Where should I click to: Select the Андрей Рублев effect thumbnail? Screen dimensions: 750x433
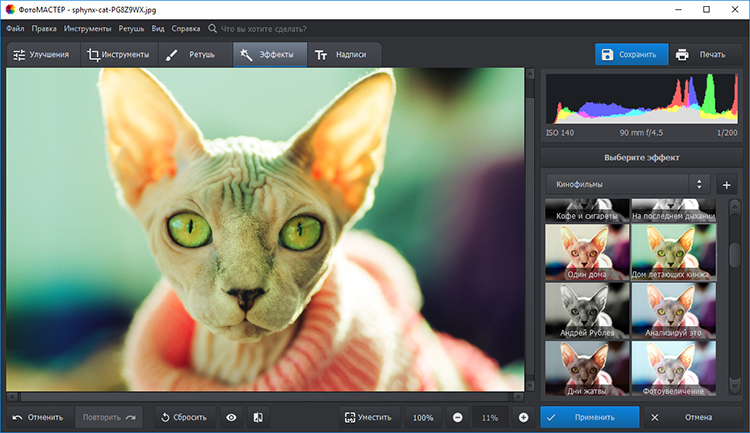585,310
